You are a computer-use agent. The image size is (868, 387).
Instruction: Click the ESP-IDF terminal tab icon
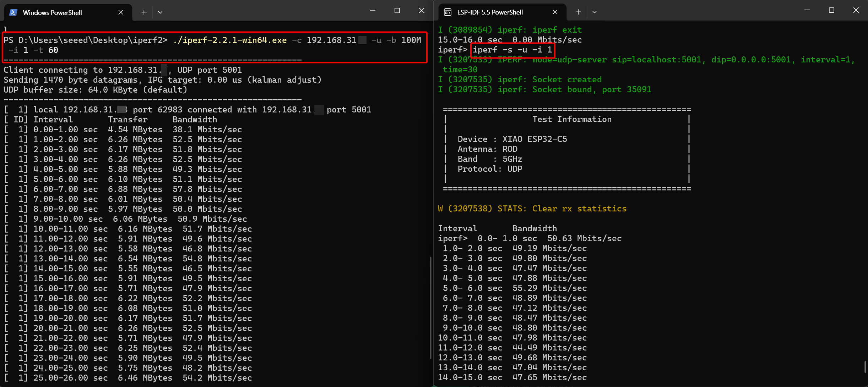[x=448, y=12]
